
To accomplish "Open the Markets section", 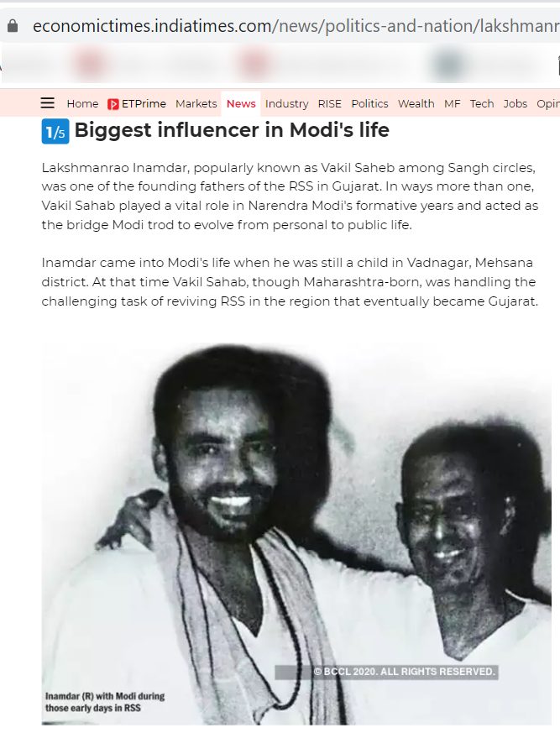I will [x=196, y=103].
